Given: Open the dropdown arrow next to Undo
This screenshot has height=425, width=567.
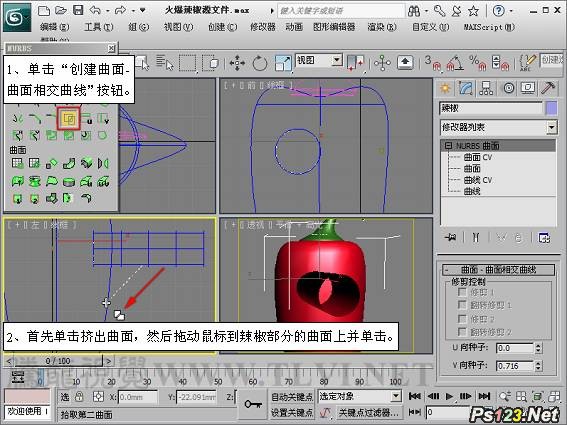Looking at the screenshot, I should (x=107, y=11).
